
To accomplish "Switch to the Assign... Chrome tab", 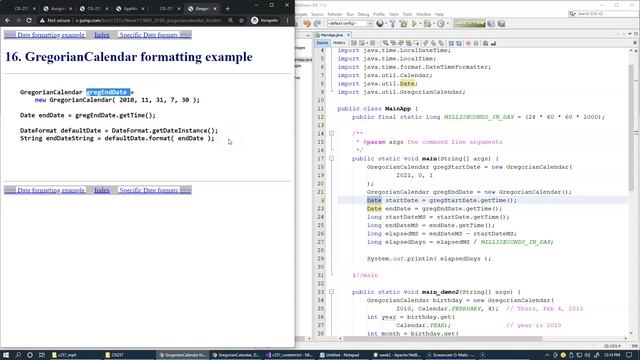I will (58, 9).
